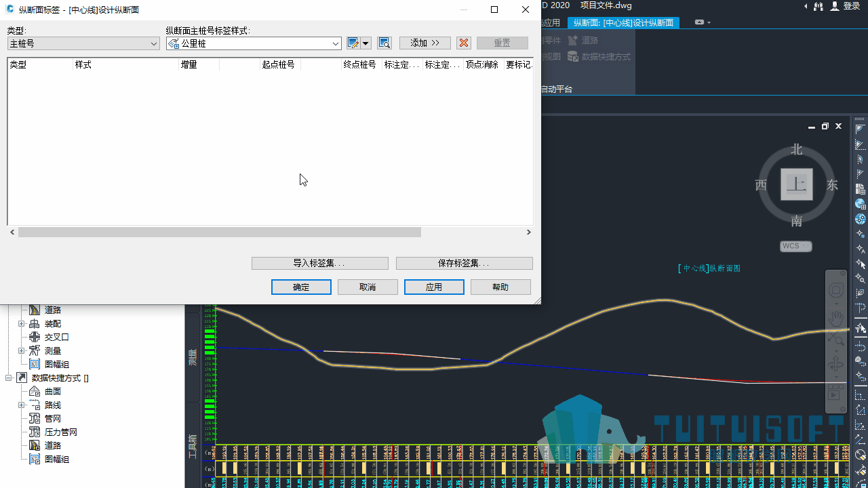The image size is (868, 488).
Task: Click the 取消 button
Action: click(368, 287)
